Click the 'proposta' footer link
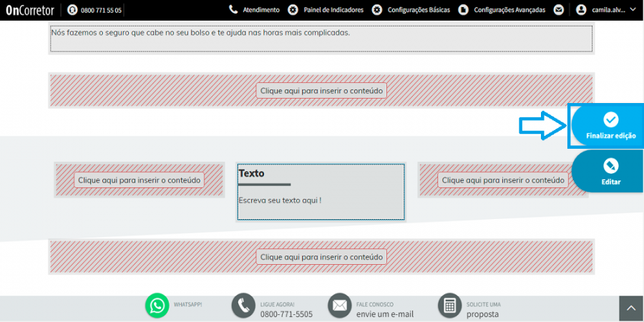 pyautogui.click(x=482, y=315)
